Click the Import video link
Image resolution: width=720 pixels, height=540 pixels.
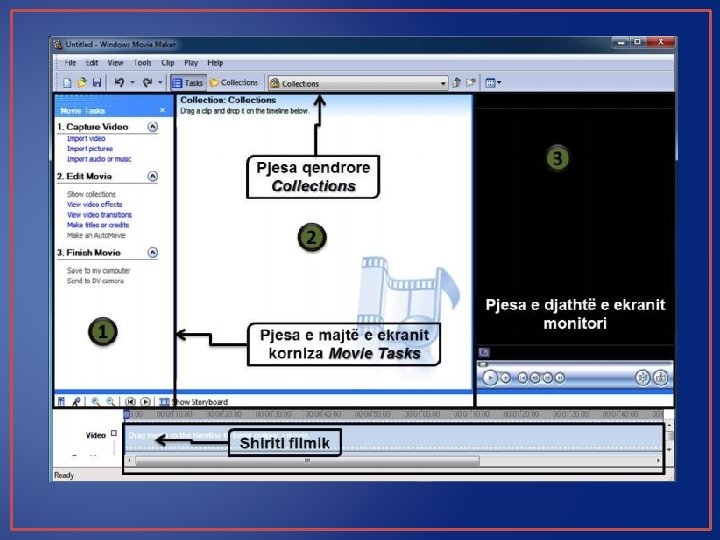tap(86, 139)
